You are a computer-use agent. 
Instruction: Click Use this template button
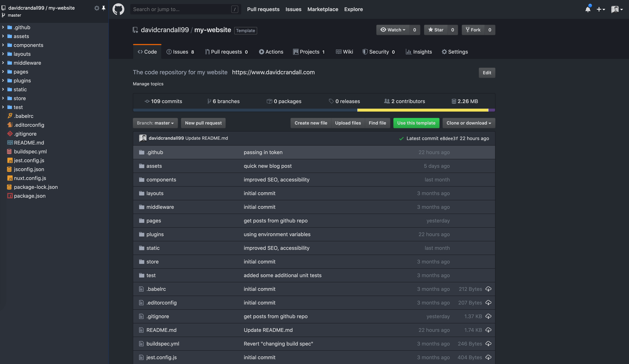pos(416,123)
